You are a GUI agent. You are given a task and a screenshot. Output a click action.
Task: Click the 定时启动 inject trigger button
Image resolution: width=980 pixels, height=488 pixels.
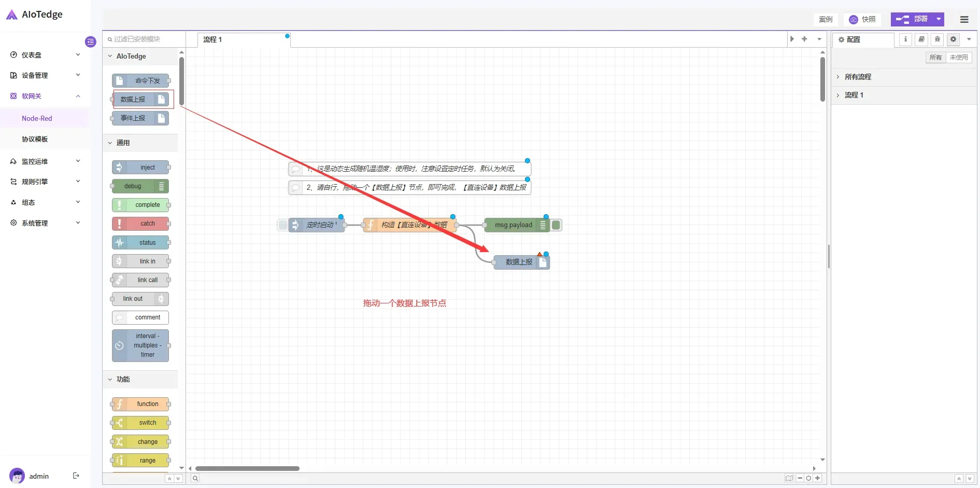[x=282, y=225]
